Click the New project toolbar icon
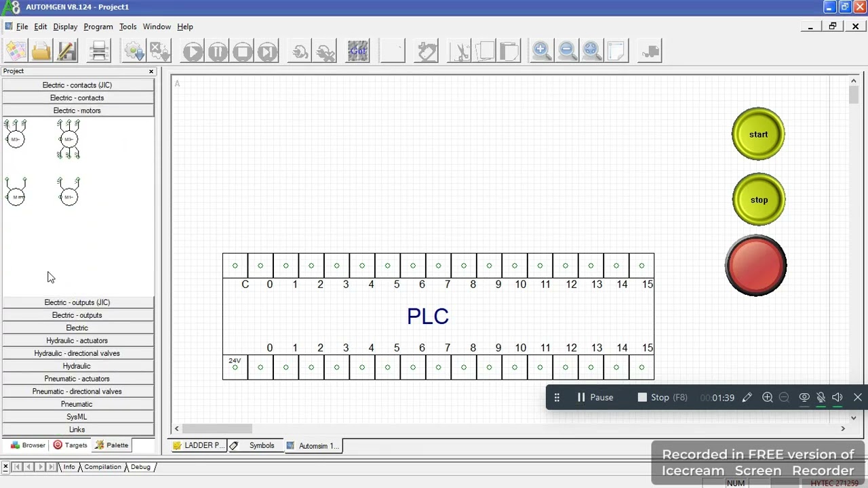868x488 pixels. (16, 52)
